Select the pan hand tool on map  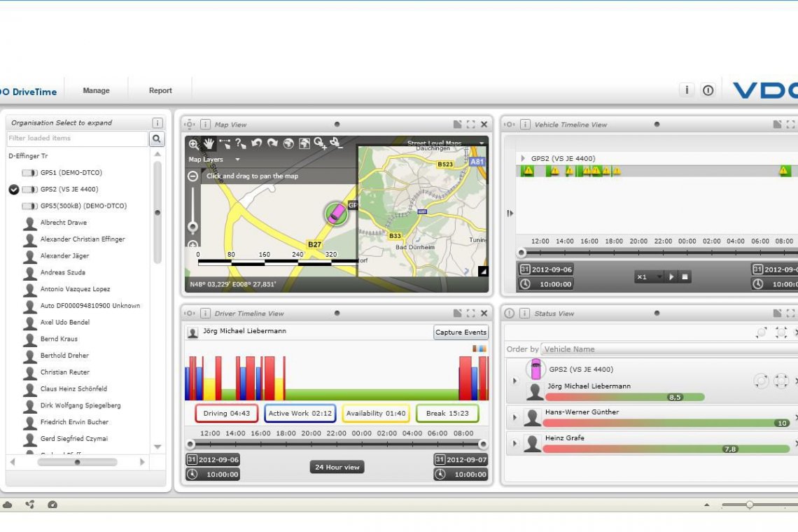click(209, 144)
